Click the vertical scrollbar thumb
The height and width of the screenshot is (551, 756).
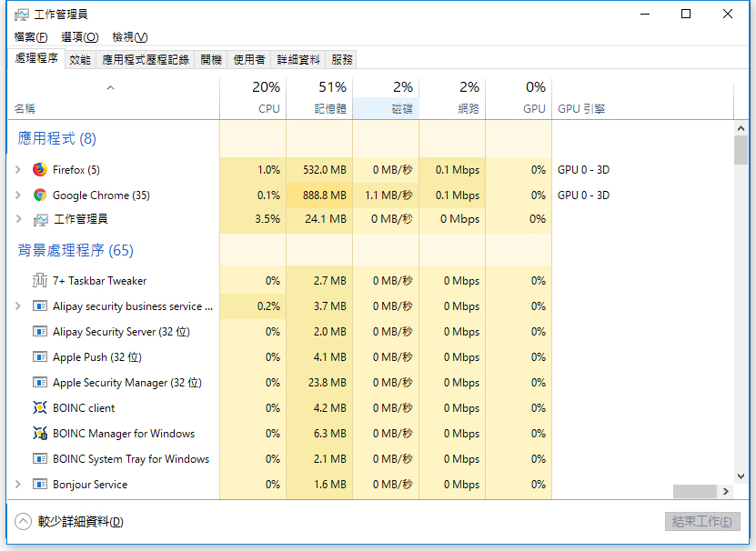click(741, 150)
